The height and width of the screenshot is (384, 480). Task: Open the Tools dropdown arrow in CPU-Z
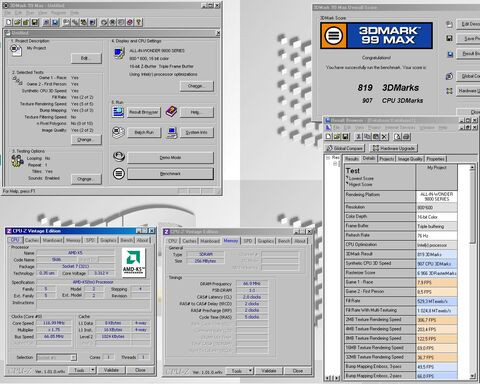pos(93,370)
